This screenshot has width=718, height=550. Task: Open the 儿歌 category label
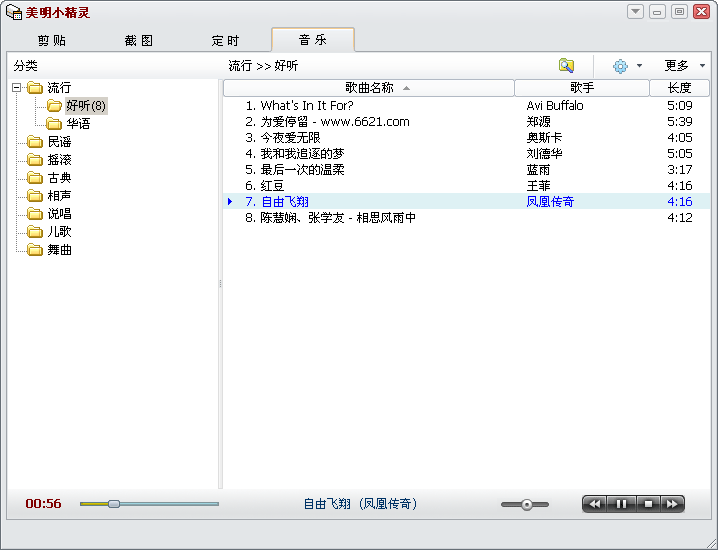[59, 232]
